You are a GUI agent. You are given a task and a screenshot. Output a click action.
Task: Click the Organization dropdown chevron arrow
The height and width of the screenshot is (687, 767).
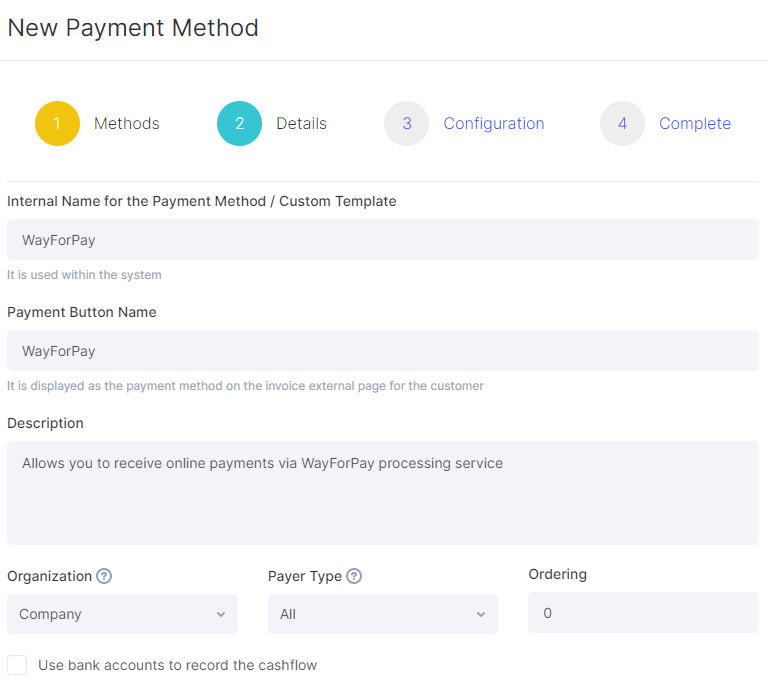coord(221,614)
